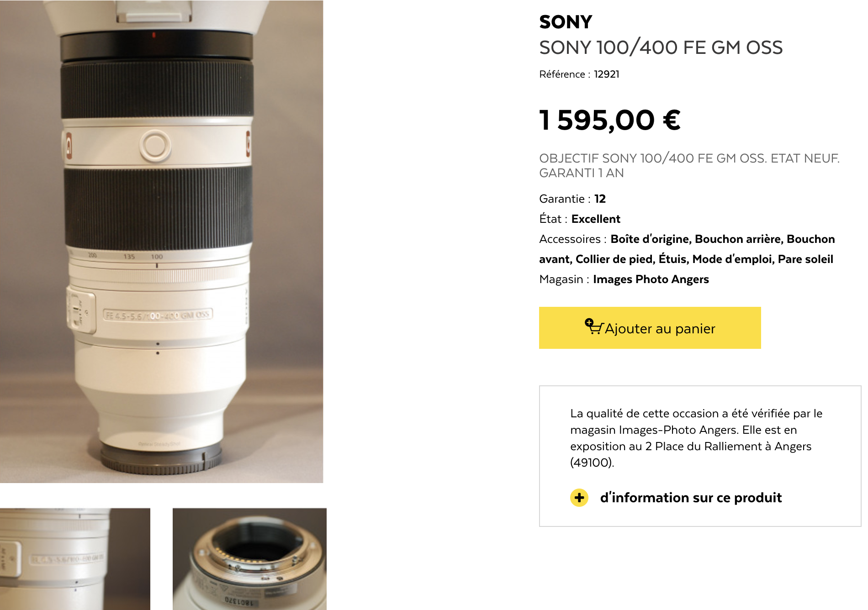Viewport: 868px width, 610px height.
Task: Select the reference number 12921
Action: tap(606, 74)
